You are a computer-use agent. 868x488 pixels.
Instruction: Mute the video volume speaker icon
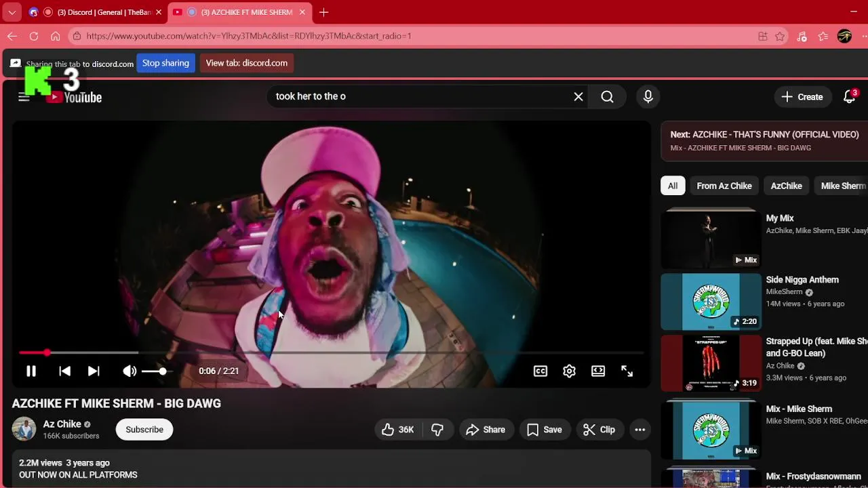click(130, 371)
